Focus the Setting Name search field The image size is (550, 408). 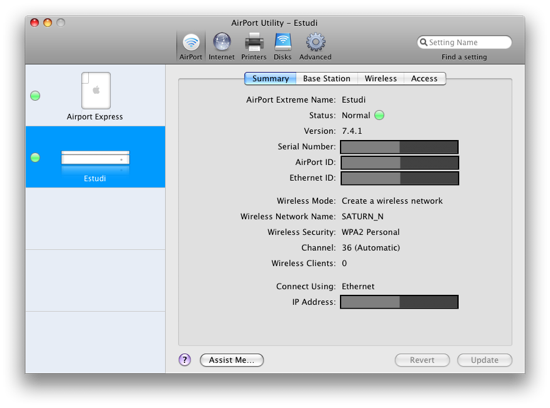(464, 42)
